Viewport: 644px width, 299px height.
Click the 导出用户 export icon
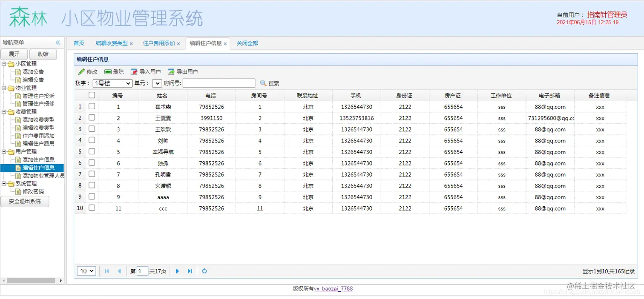[171, 72]
